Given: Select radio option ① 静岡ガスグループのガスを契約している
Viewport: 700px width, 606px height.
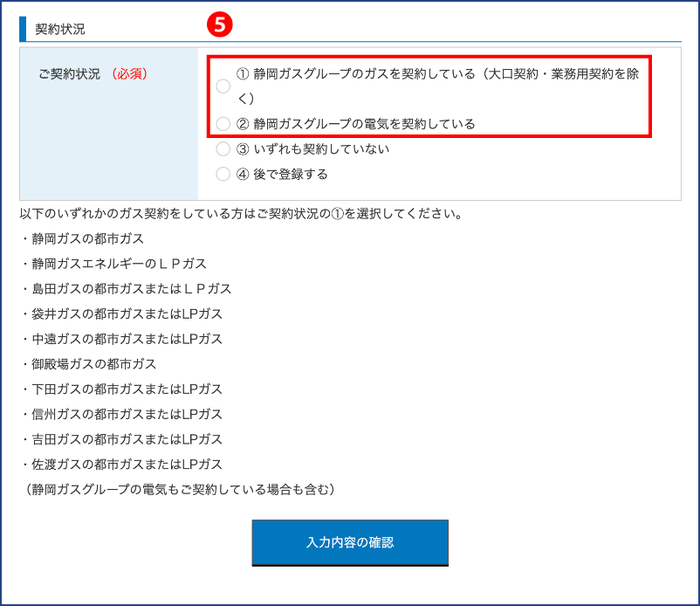Looking at the screenshot, I should click(x=223, y=86).
